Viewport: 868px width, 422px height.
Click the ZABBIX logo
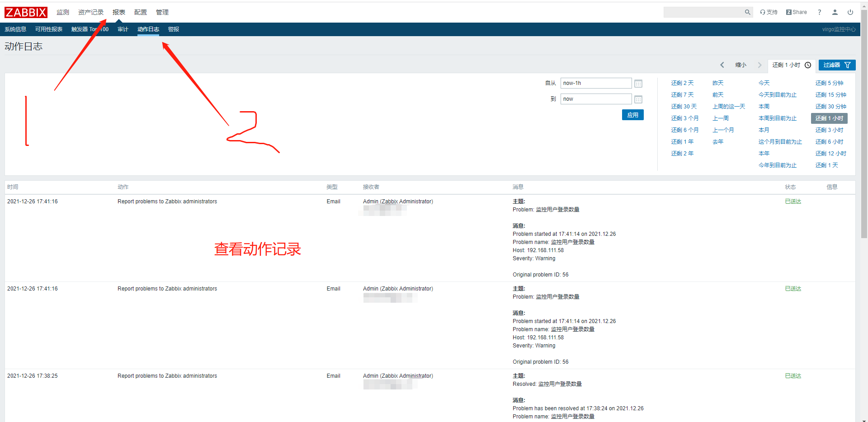point(26,12)
